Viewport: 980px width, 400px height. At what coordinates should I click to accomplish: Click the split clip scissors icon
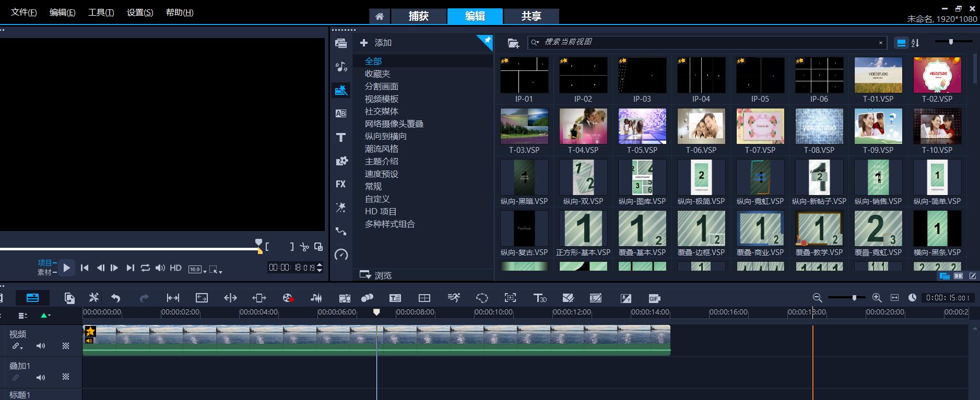click(x=304, y=247)
